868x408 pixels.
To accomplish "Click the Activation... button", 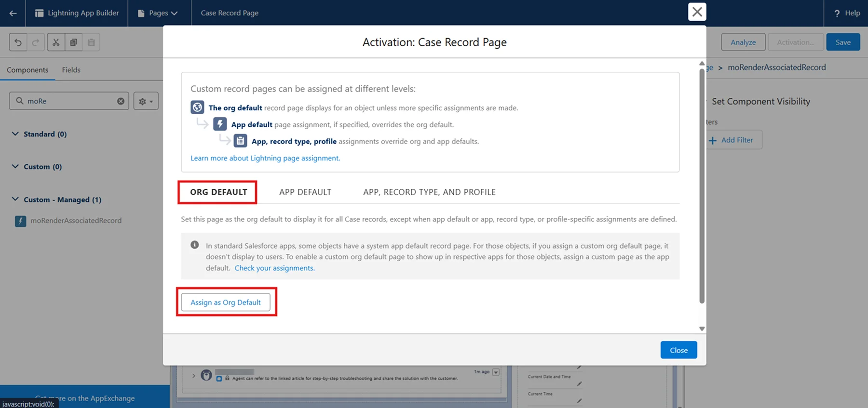I will point(796,42).
